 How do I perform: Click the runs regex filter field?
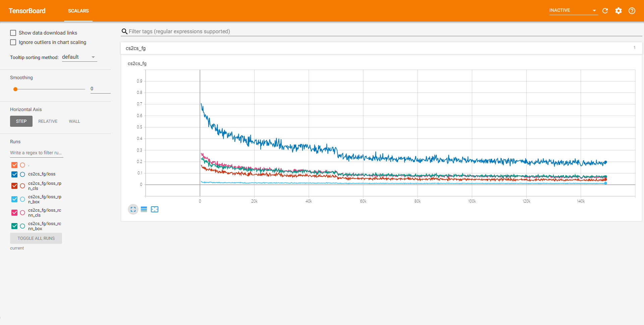coord(36,153)
